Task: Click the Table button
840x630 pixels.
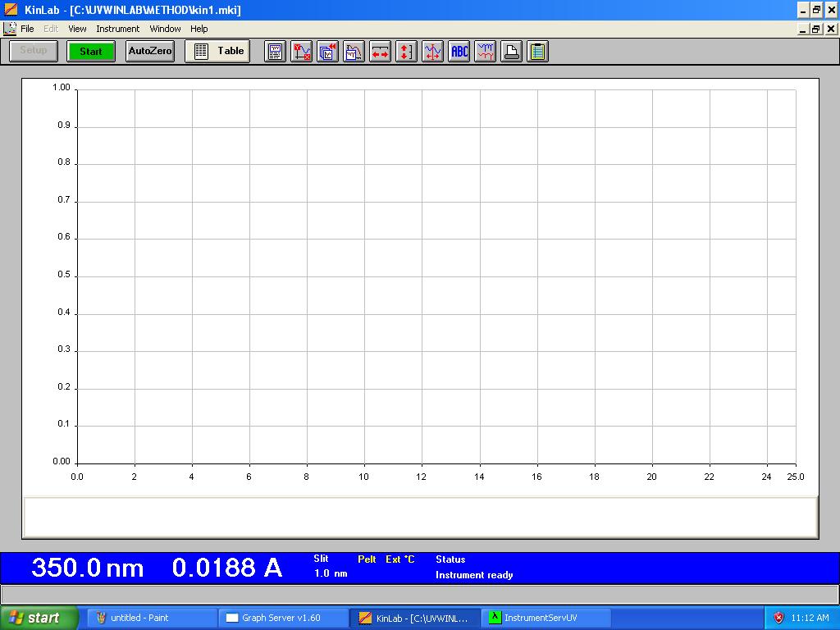Action: coord(217,50)
